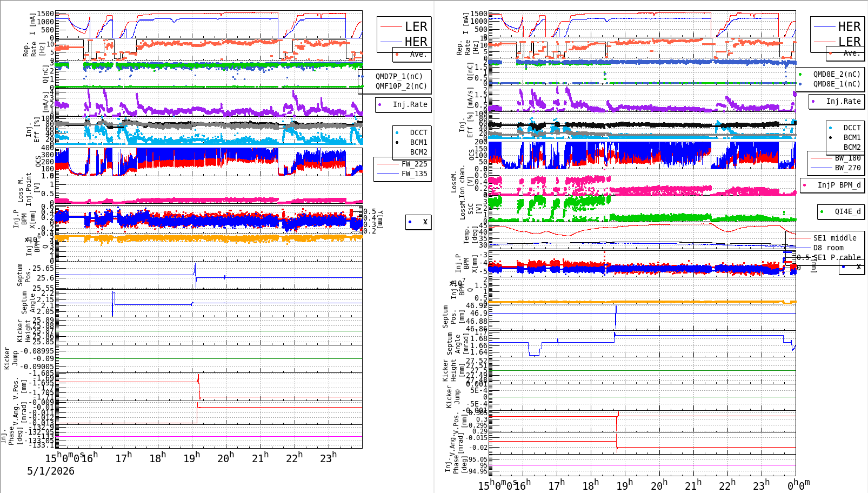The height and width of the screenshot is (493, 868).
Task: Click the 17h time tick in left plot
Action: click(123, 458)
